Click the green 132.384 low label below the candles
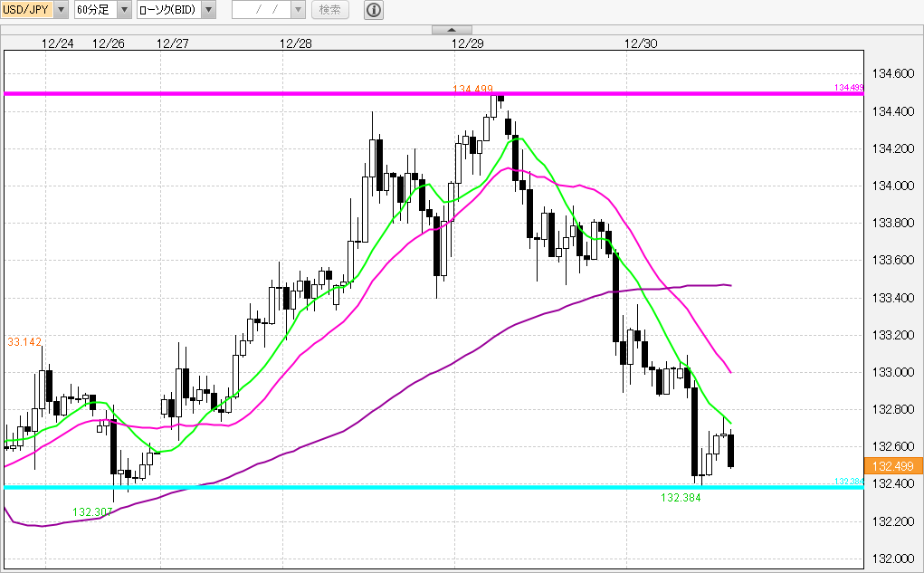This screenshot has width=924, height=573. [681, 498]
